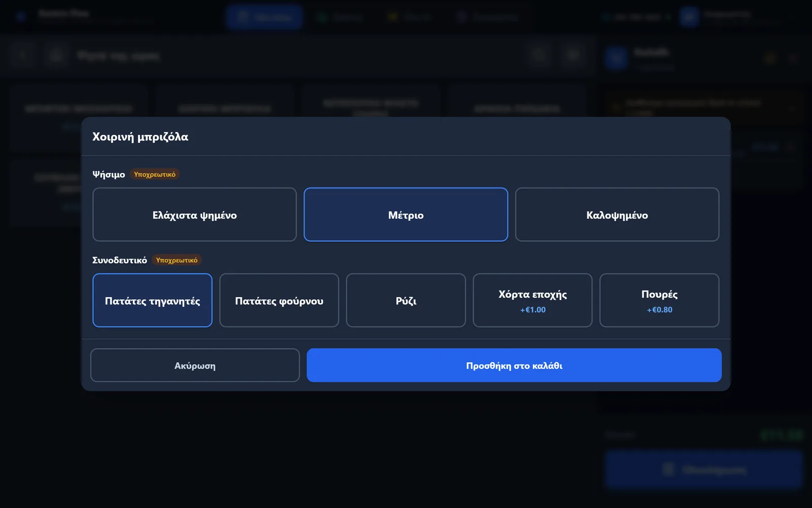Click the Συνοδευτικό section label
Screen dimensions: 812x508
coord(120,260)
